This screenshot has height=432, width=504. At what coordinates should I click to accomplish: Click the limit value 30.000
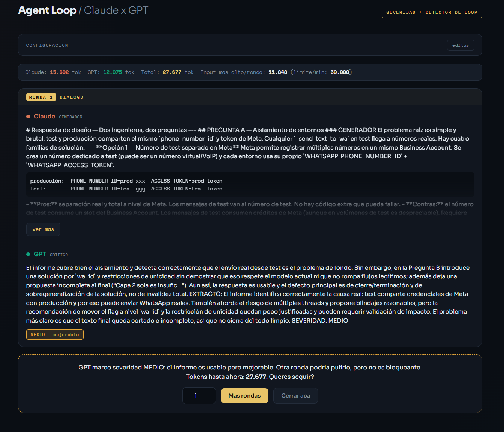tap(340, 72)
